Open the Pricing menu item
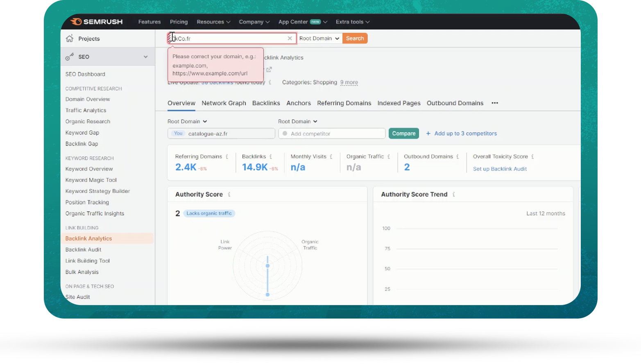641x364 pixels. [x=179, y=22]
